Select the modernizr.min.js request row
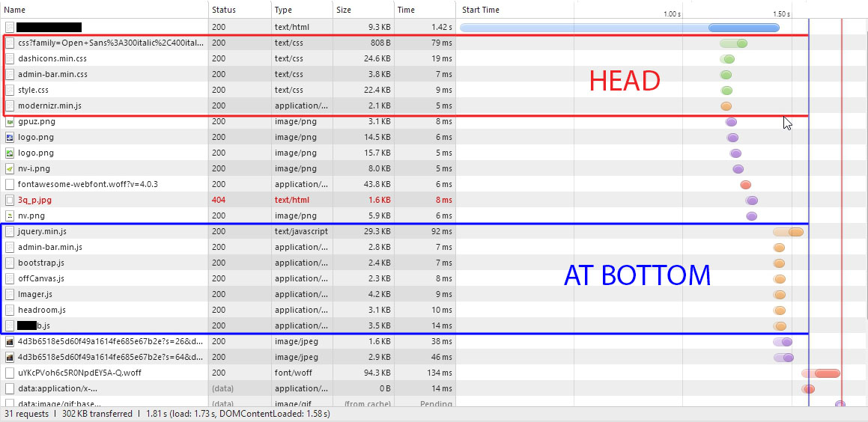Viewport: 868px width, 422px height. [49, 105]
